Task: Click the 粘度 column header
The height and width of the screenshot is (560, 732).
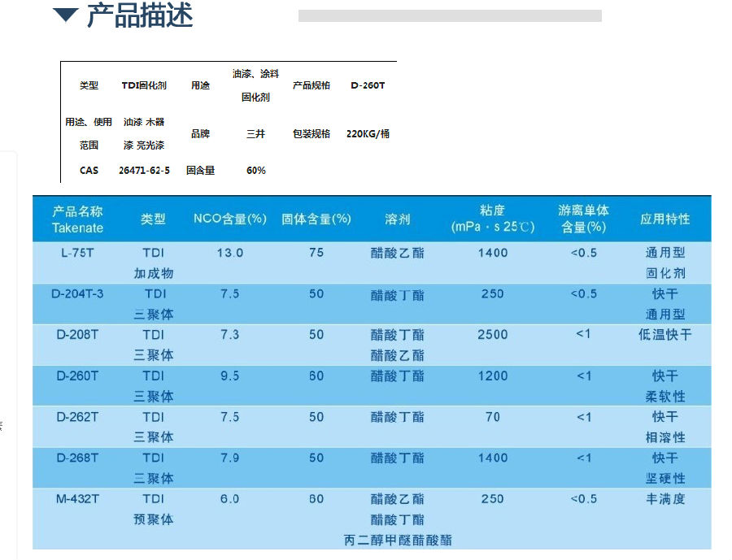Action: click(x=493, y=219)
